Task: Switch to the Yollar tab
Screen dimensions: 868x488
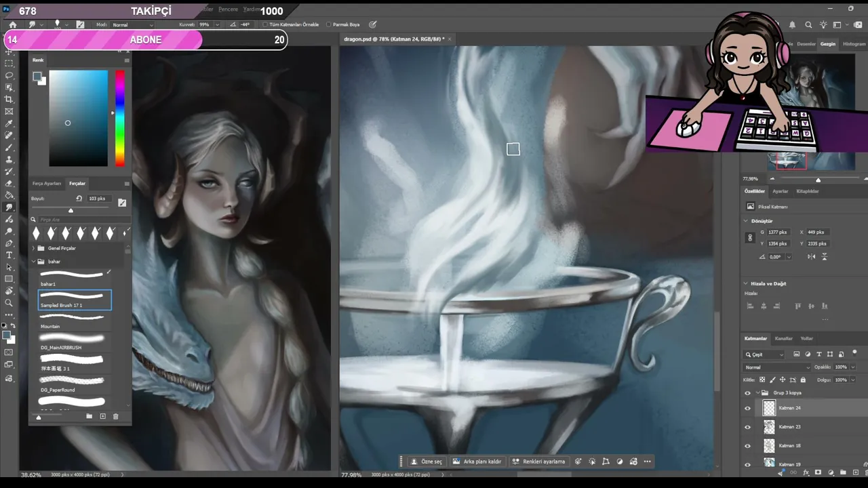Action: click(x=807, y=338)
